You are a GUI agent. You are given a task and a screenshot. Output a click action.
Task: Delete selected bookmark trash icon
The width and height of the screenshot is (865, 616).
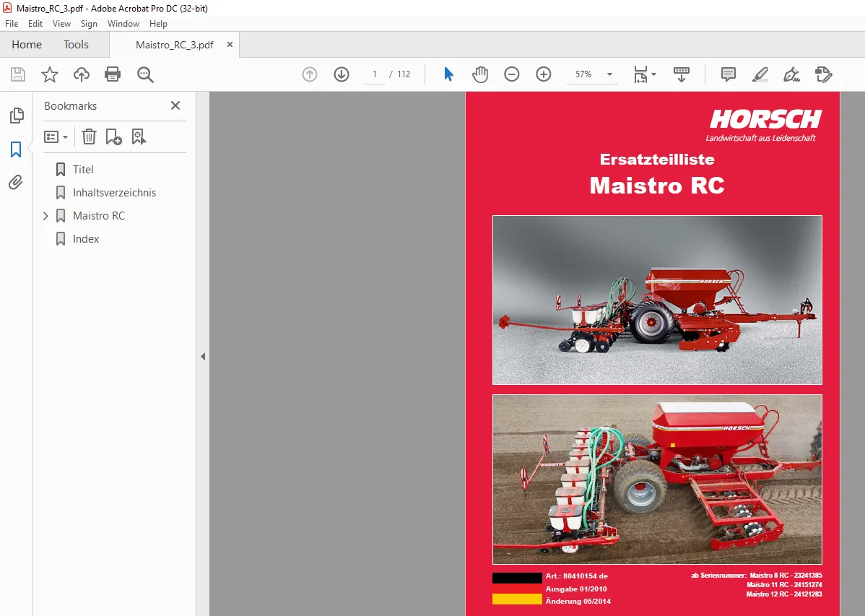click(89, 136)
